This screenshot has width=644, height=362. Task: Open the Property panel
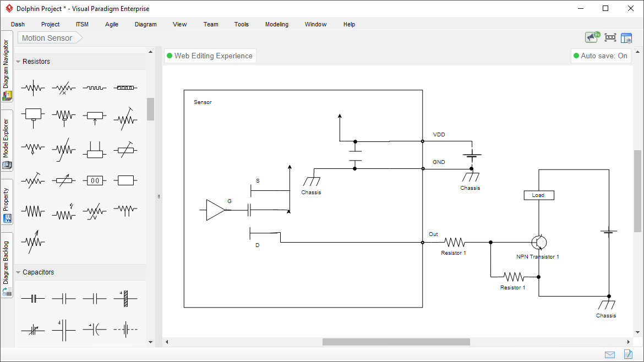[x=7, y=198]
